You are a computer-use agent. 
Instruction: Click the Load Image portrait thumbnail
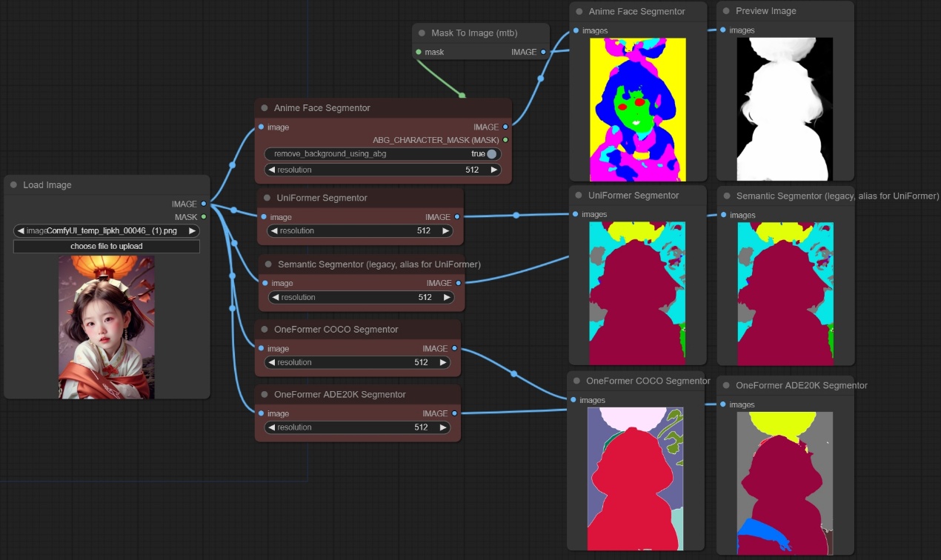(107, 327)
